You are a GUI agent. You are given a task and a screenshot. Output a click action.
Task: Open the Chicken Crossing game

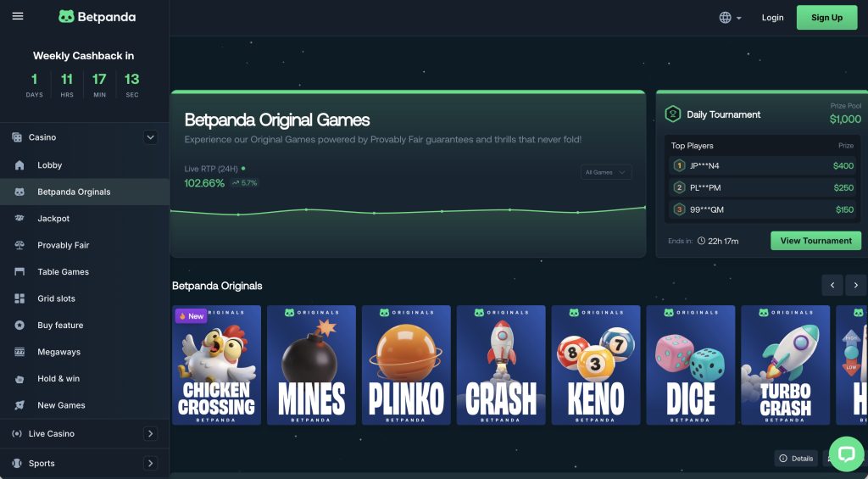(216, 365)
